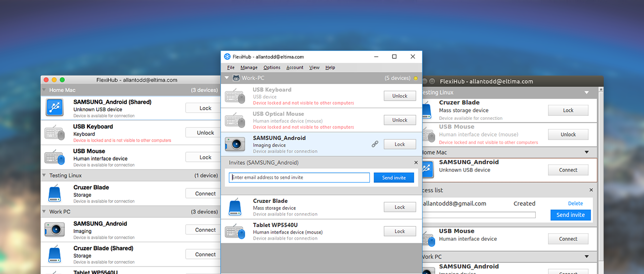The image size is (644, 274).
Task: Click the Cruzer Blade drive icon in Work-PC
Action: 235,208
